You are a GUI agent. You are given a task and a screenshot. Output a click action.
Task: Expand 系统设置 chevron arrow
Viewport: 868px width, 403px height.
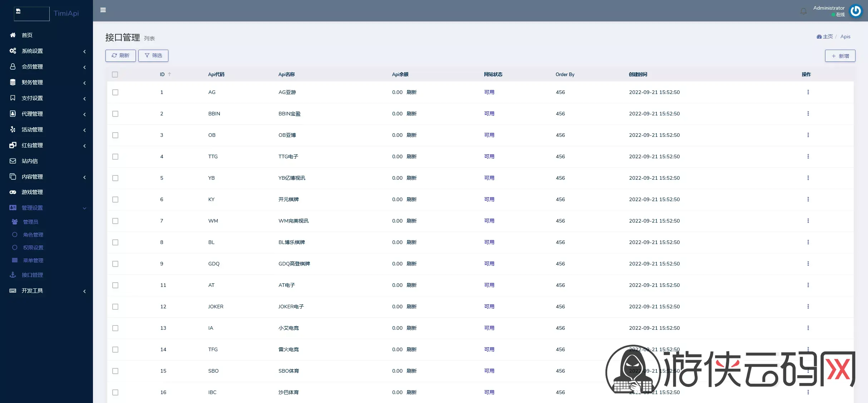84,51
